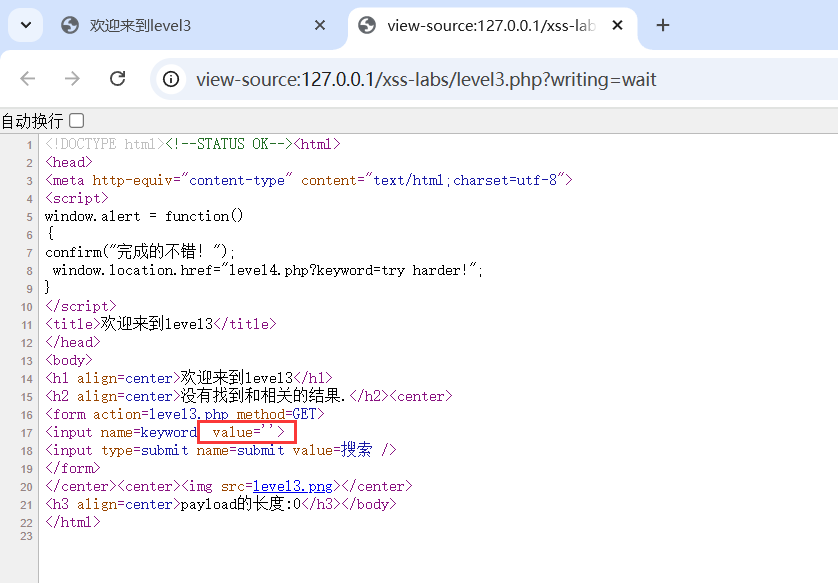The height and width of the screenshot is (583, 838).
Task: Click the closing </html> tag line
Action: point(73,522)
